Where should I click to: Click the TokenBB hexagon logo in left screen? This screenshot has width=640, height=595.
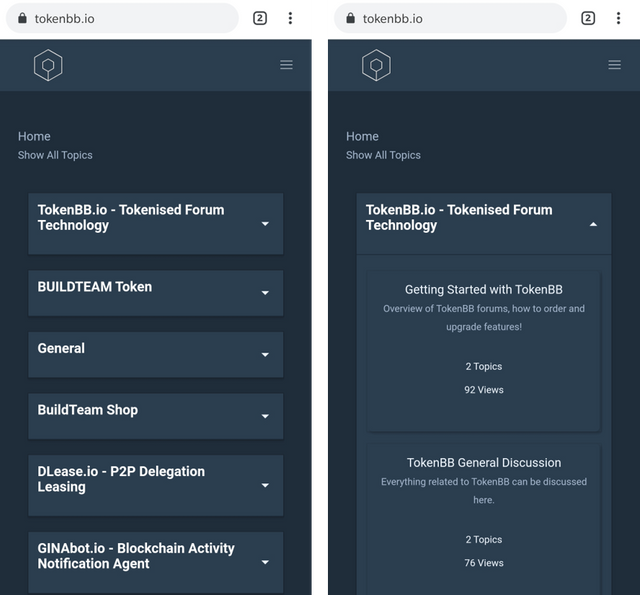point(48,65)
